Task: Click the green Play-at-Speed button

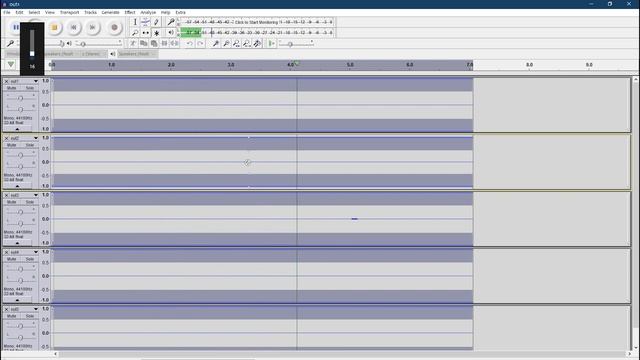Action: 271,43
